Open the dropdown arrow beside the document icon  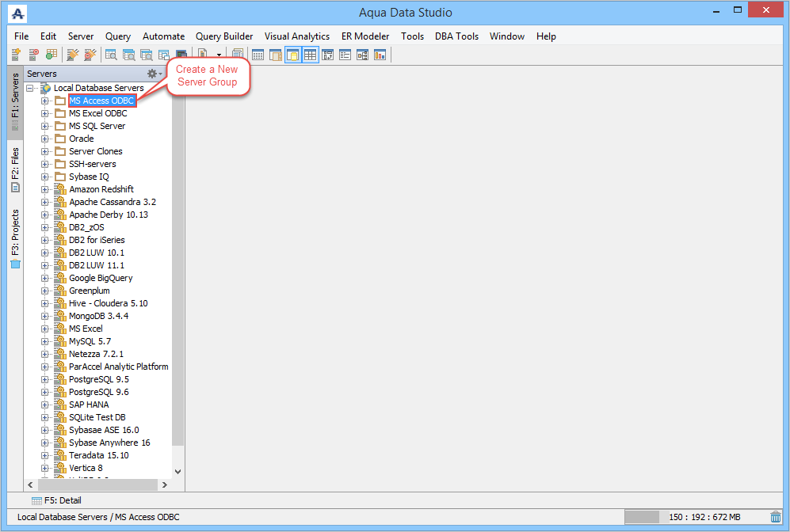pos(219,55)
